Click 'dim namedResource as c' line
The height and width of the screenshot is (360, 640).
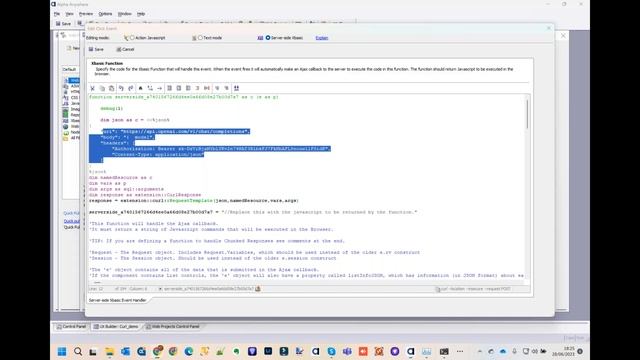(x=120, y=178)
